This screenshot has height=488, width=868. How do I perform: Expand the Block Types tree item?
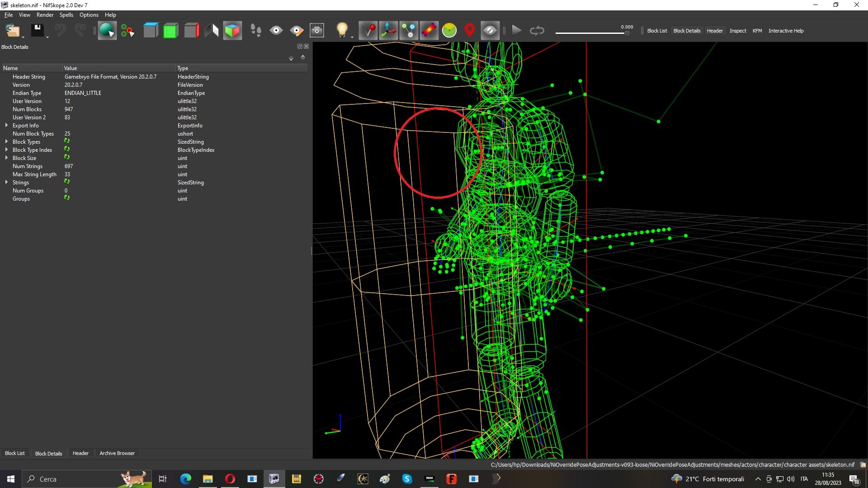click(6, 141)
